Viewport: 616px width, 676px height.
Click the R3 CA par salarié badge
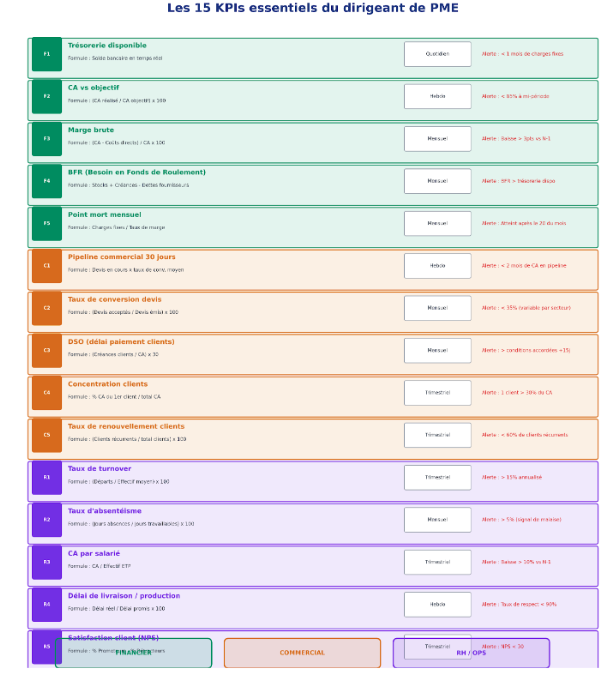pos(46,562)
